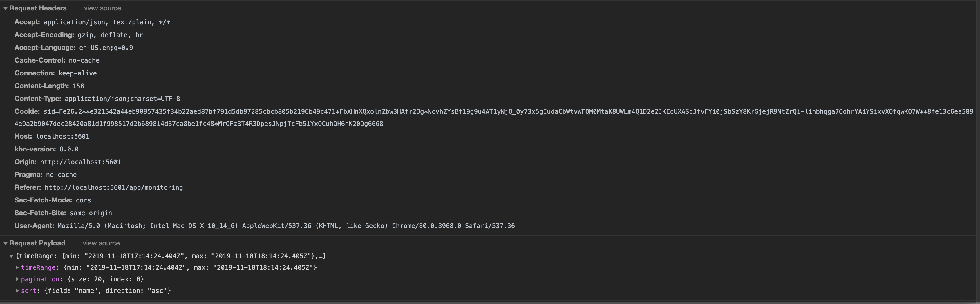This screenshot has height=304, width=980.
Task: Click the pagination key in payload
Action: pos(40,279)
